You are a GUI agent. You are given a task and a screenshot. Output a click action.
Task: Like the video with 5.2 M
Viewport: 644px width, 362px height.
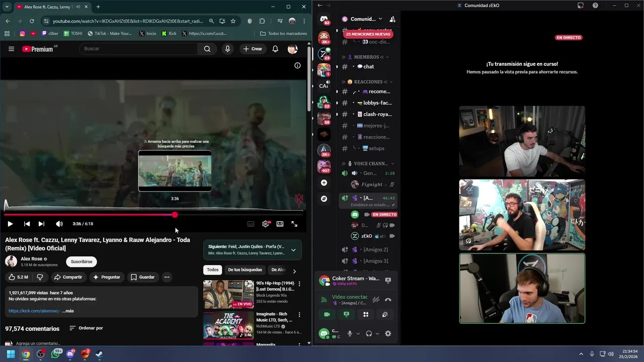click(x=19, y=277)
